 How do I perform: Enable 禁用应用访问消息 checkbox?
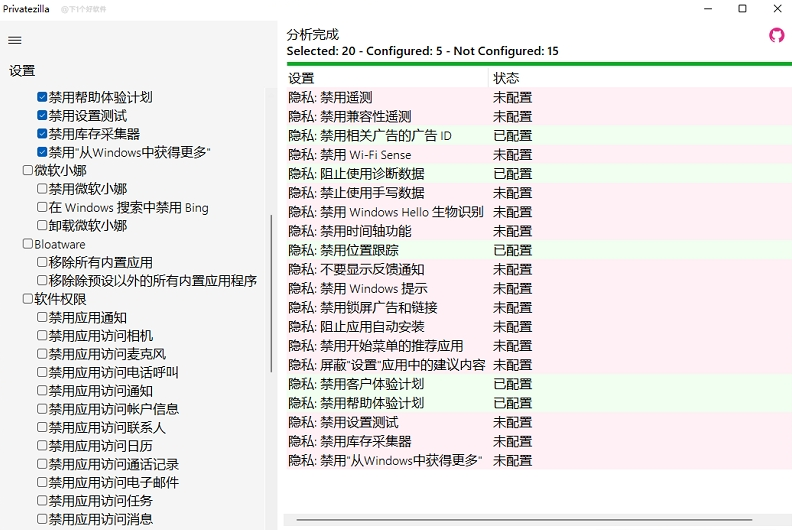42,518
